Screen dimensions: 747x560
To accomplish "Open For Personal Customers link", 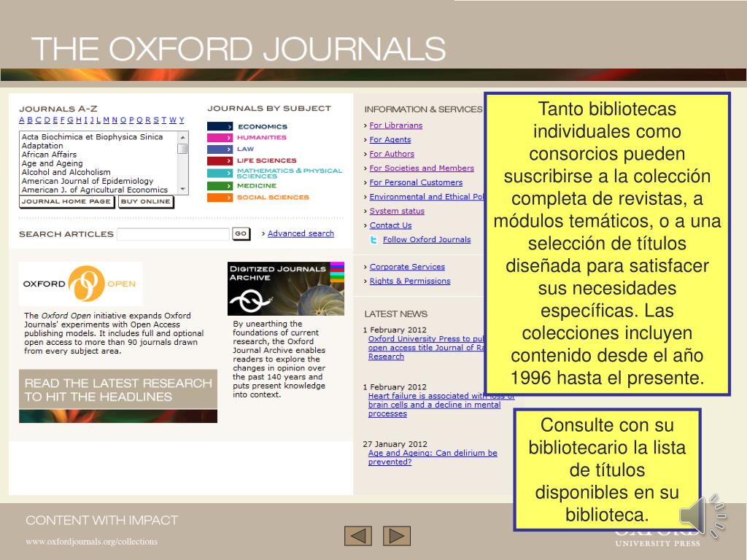I will click(416, 182).
